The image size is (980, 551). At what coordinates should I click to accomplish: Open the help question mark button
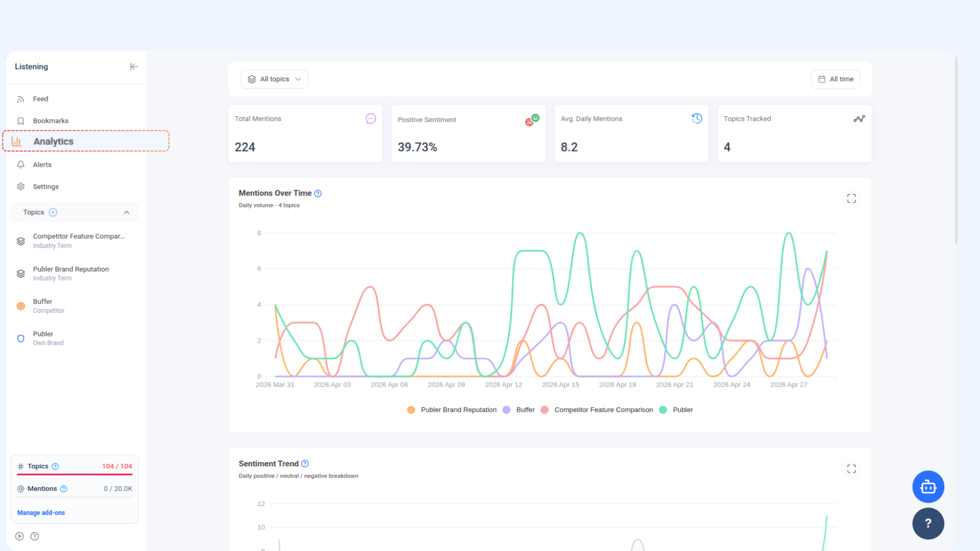(928, 523)
